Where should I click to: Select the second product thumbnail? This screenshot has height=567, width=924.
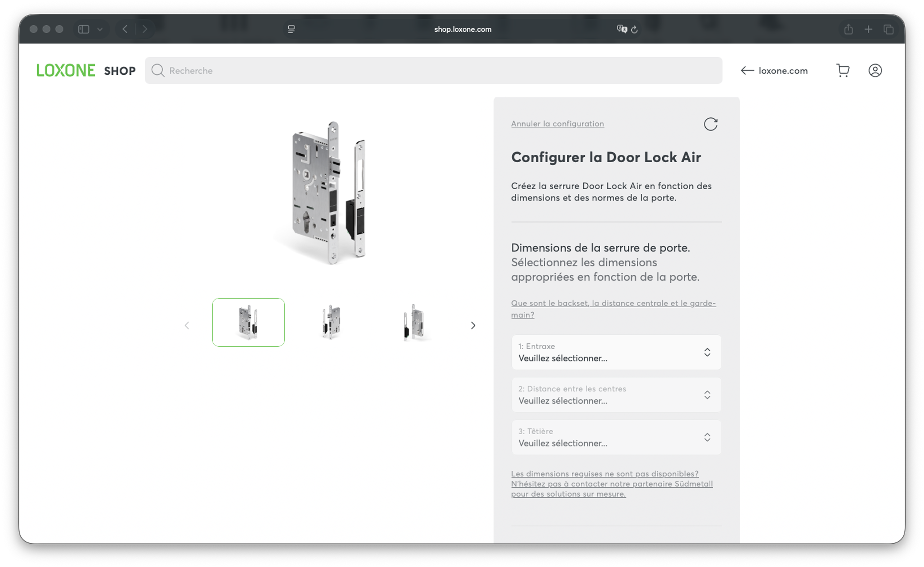tap(331, 322)
